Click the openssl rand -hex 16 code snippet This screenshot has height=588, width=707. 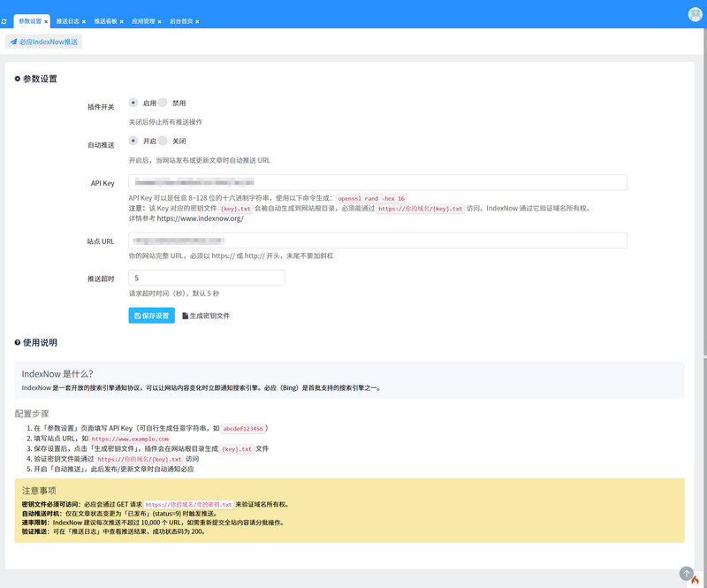click(x=371, y=199)
